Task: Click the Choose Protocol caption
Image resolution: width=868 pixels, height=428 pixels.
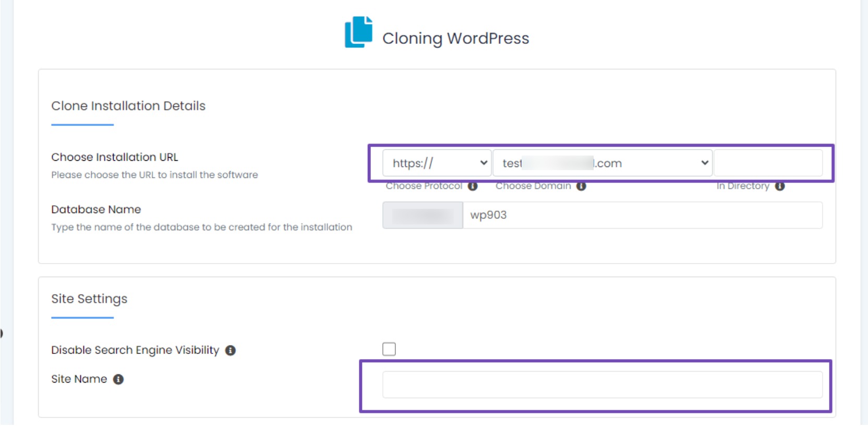Action: (x=424, y=186)
